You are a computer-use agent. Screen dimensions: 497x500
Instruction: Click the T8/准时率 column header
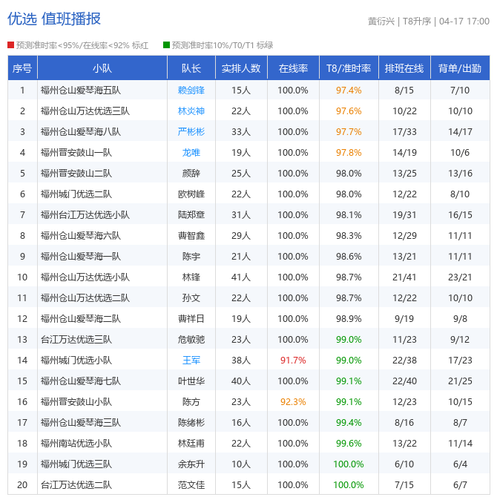[349, 68]
